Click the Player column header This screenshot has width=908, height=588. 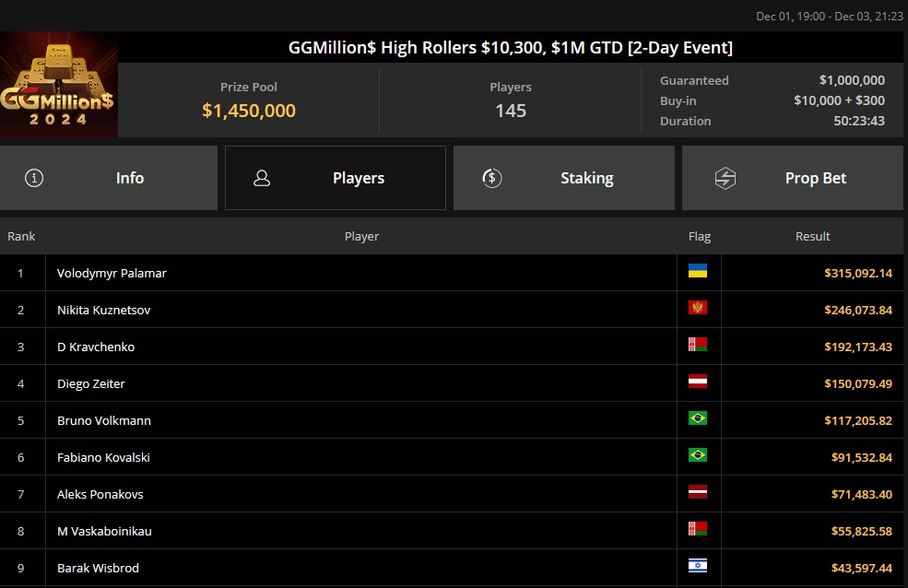tap(361, 236)
